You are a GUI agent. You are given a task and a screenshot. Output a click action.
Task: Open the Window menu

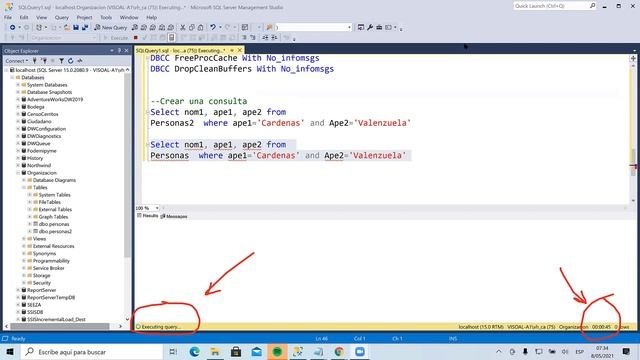point(129,18)
